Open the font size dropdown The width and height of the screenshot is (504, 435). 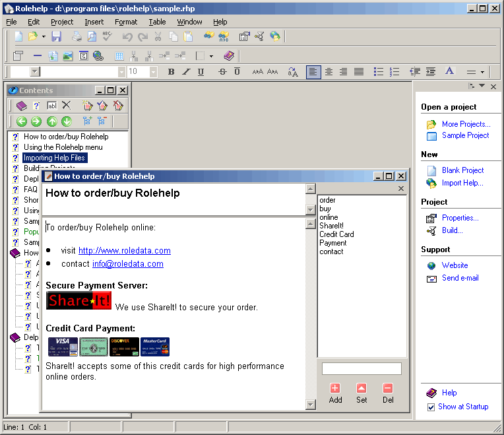[153, 72]
